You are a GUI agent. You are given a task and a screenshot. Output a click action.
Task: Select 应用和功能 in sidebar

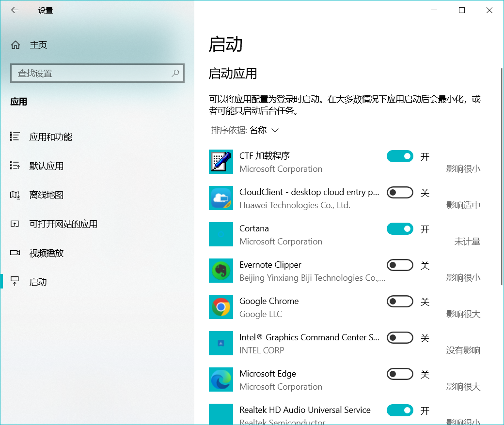tap(97, 137)
